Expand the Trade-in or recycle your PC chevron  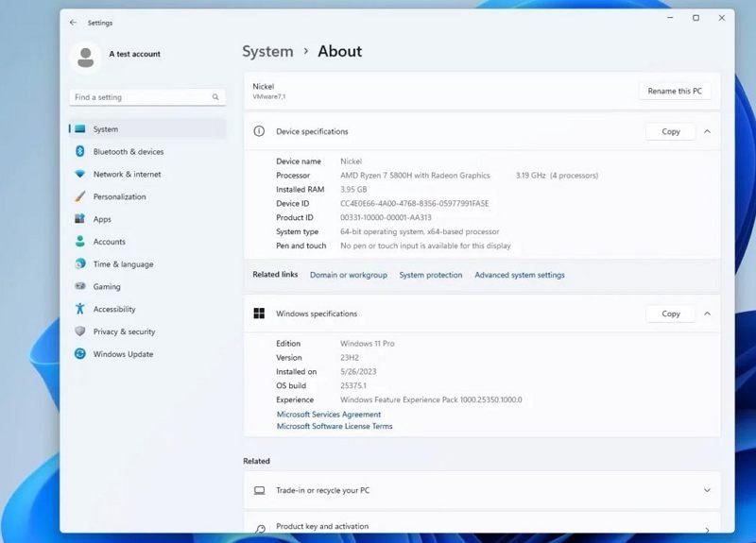tap(707, 490)
